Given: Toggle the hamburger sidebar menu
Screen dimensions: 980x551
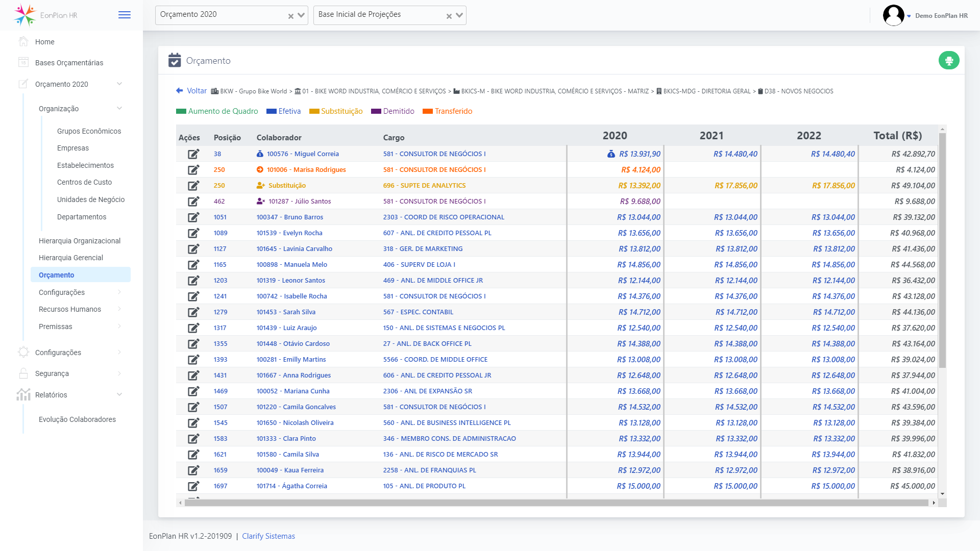Looking at the screenshot, I should [125, 15].
